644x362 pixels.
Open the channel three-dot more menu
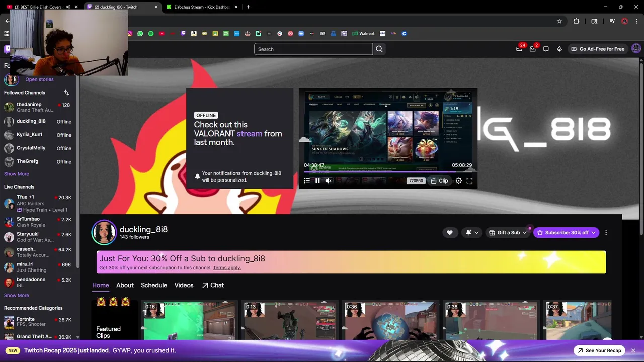coord(606,233)
